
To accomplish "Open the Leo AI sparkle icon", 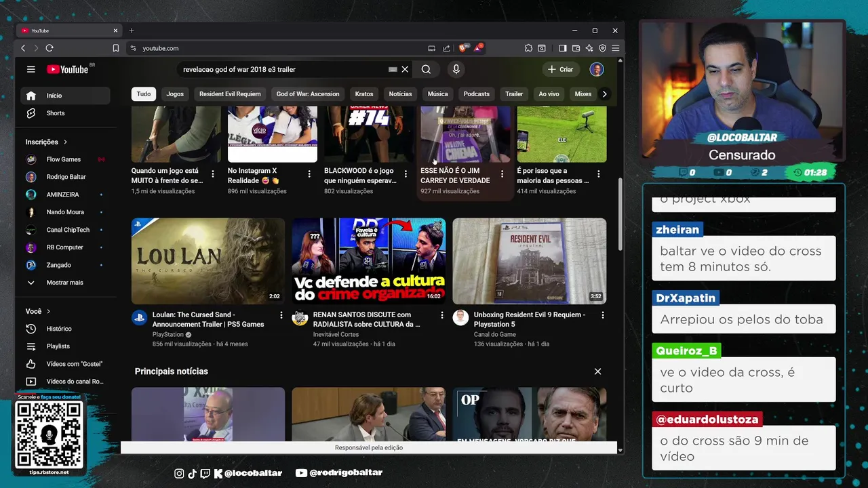I will (x=589, y=48).
